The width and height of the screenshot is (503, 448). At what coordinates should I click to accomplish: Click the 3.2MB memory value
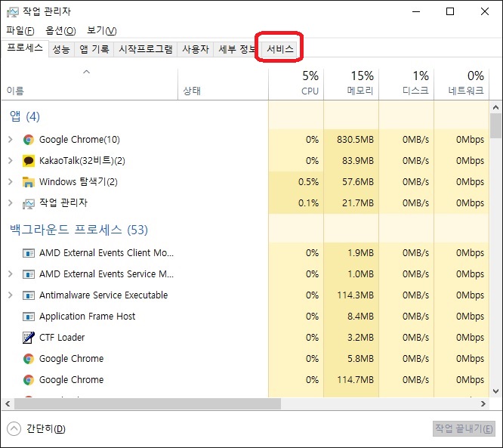[360, 338]
